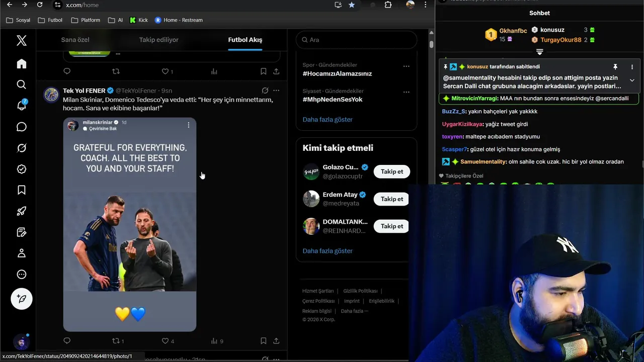Compose a new post with feather button
The height and width of the screenshot is (362, 644).
pos(22,299)
